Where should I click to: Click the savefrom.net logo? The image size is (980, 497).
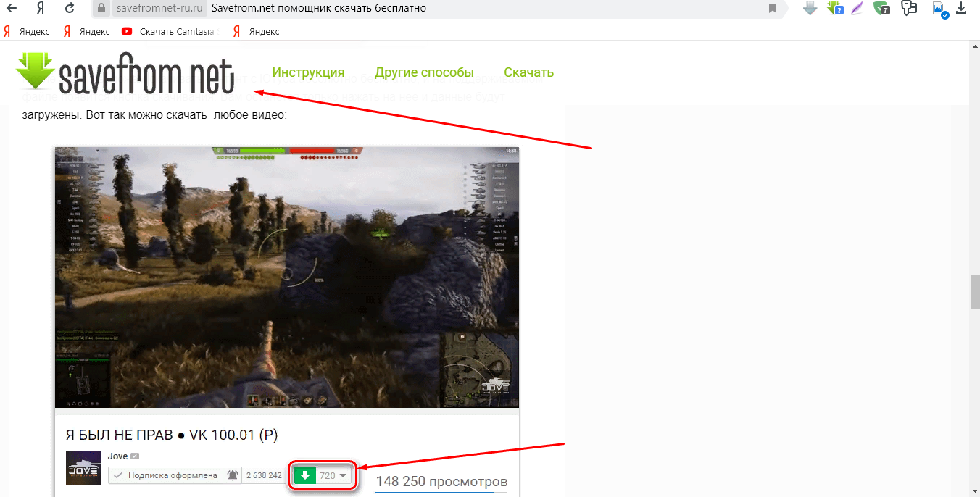tap(125, 74)
